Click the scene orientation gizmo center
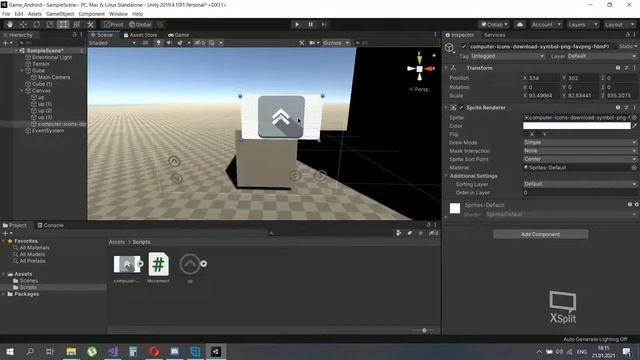Image resolution: width=640 pixels, height=360 pixels. point(419,69)
